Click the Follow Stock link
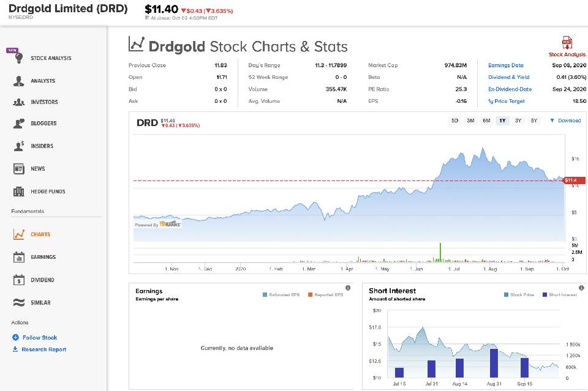Image resolution: width=588 pixels, height=391 pixels. pyautogui.click(x=39, y=337)
